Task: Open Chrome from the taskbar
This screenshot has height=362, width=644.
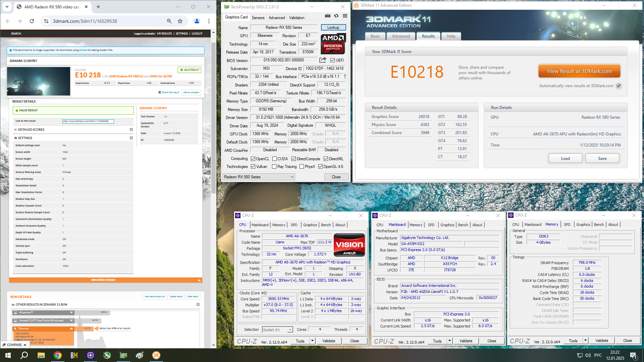Action: (58, 355)
